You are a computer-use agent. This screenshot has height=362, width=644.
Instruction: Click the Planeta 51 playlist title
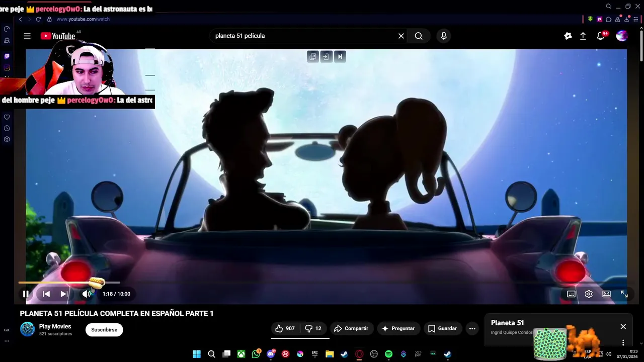[507, 323]
